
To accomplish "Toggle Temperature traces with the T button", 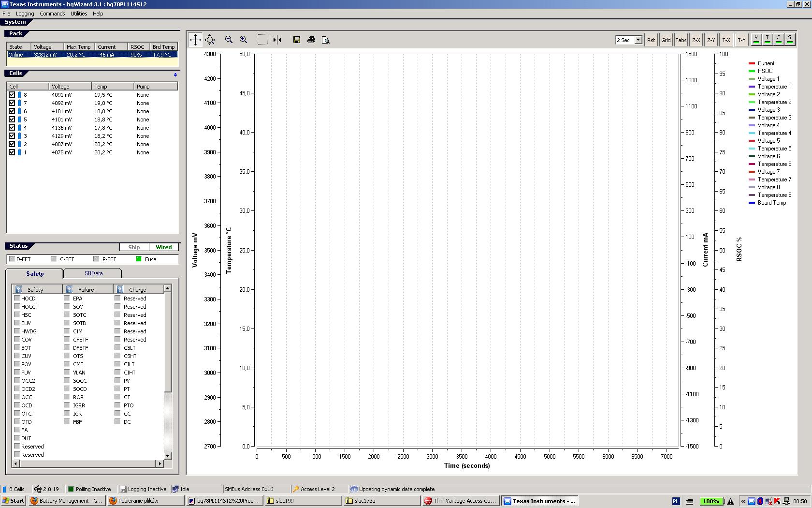I will tap(768, 39).
